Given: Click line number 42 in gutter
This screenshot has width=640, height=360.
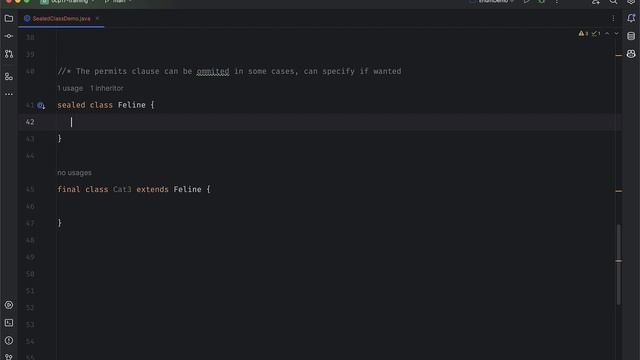Looking at the screenshot, I should click(30, 122).
